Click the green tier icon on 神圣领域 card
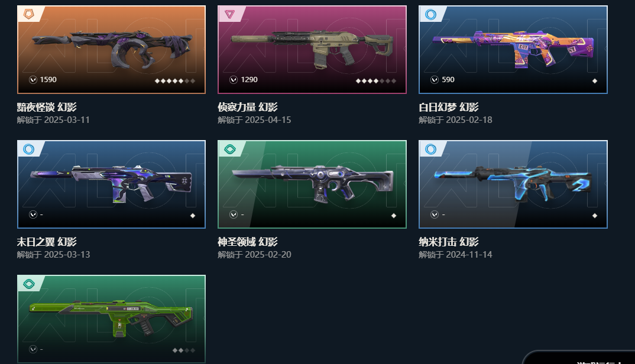Image resolution: width=635 pixels, height=364 pixels. click(229, 149)
